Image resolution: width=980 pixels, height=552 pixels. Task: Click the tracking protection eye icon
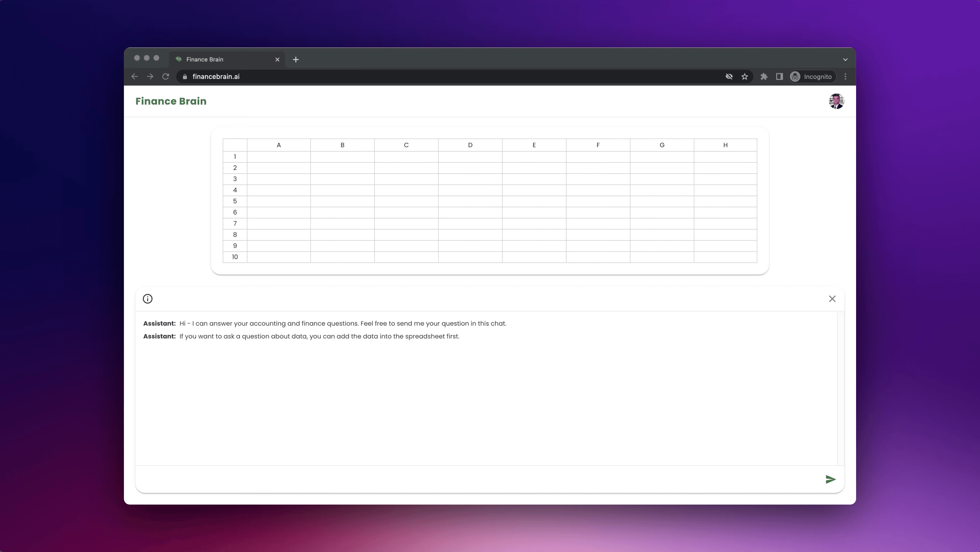[x=729, y=77]
